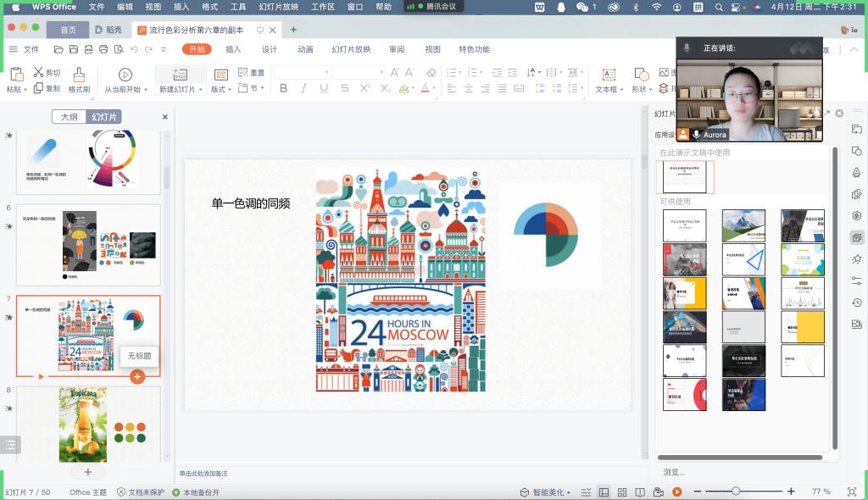Redo the last action
The image size is (868, 500).
click(148, 49)
